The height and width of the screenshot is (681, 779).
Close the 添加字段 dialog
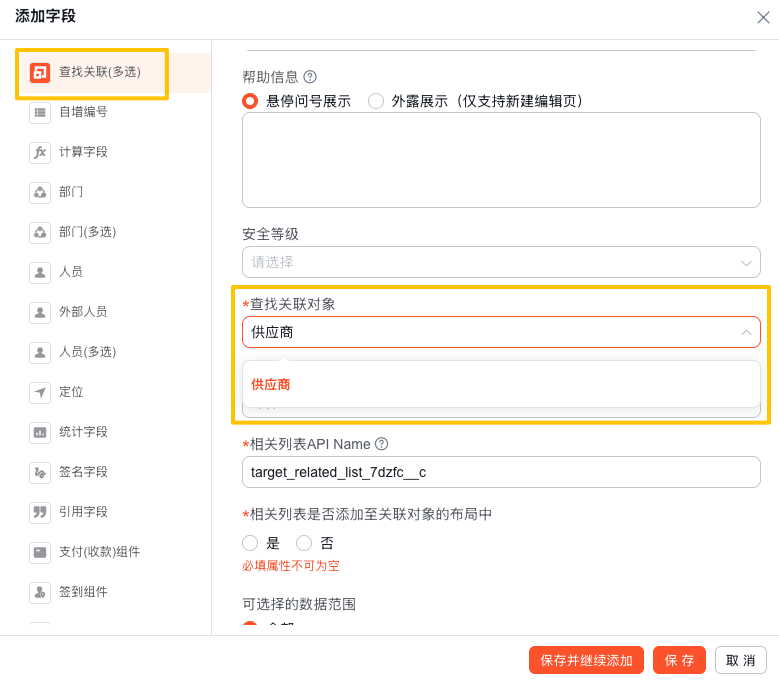click(x=763, y=17)
